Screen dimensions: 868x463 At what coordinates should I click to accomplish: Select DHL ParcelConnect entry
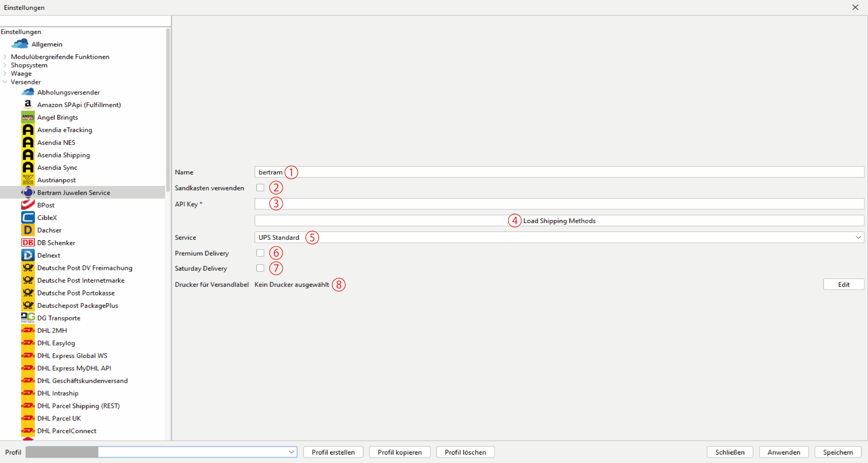point(66,431)
